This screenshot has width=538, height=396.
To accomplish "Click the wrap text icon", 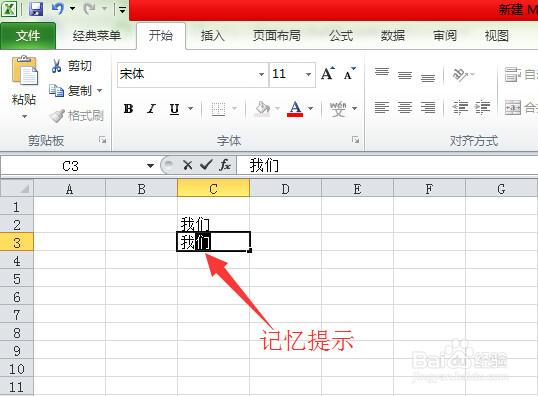I will tap(513, 74).
